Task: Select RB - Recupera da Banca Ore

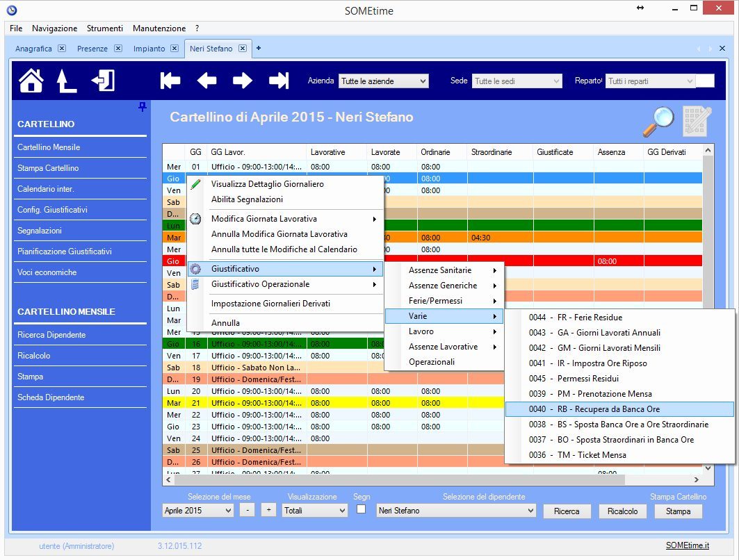Action: tap(619, 409)
